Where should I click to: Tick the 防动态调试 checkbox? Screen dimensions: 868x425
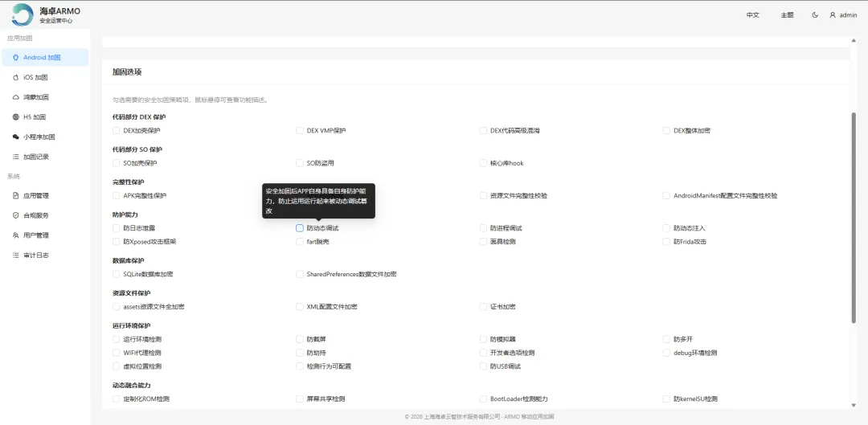pos(300,228)
